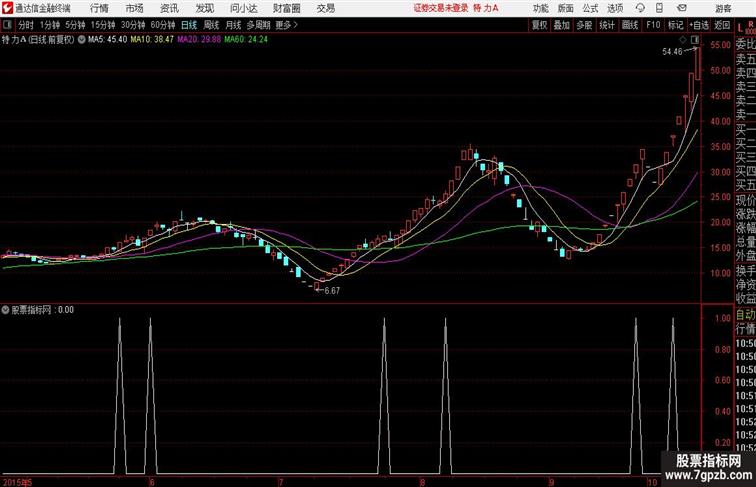The width and height of the screenshot is (756, 487).
Task: Click the 通达信 red logo icon
Action: point(8,8)
